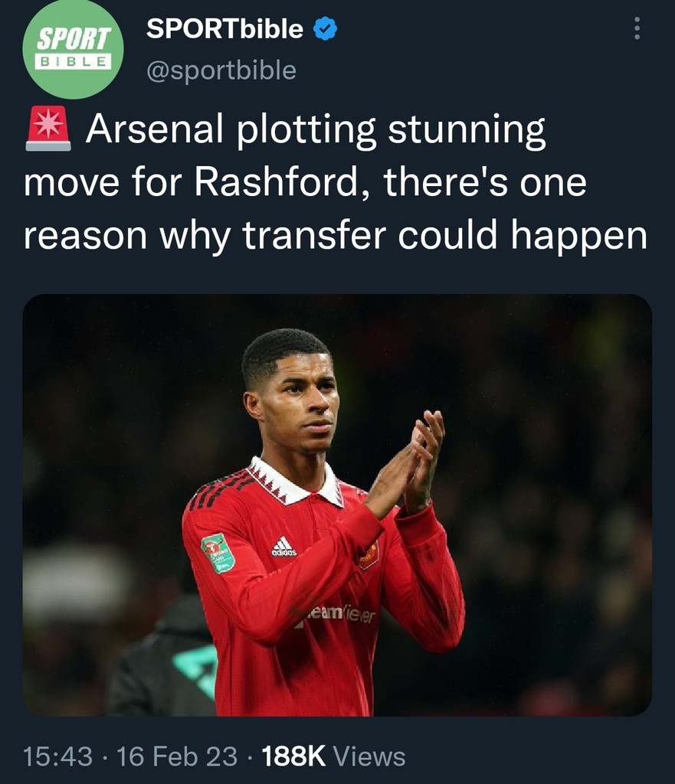Visit the @sportbible handle
This screenshot has width=675, height=784.
(x=221, y=70)
